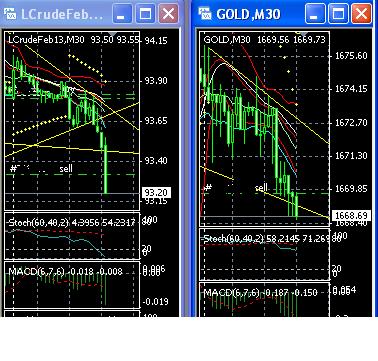Click the chart shift triangle in LCrude chart
Screen dimensions: 378x361
[x=112, y=34]
